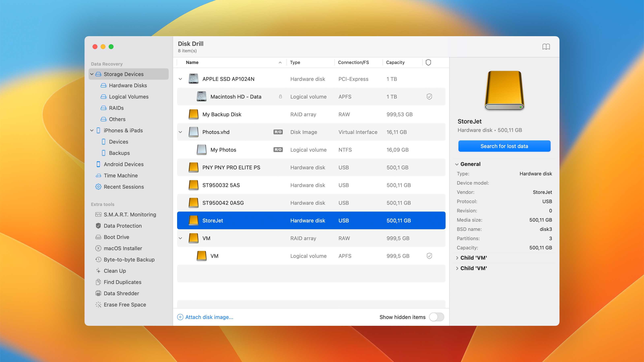Collapse the Photos.vhd row

click(180, 132)
